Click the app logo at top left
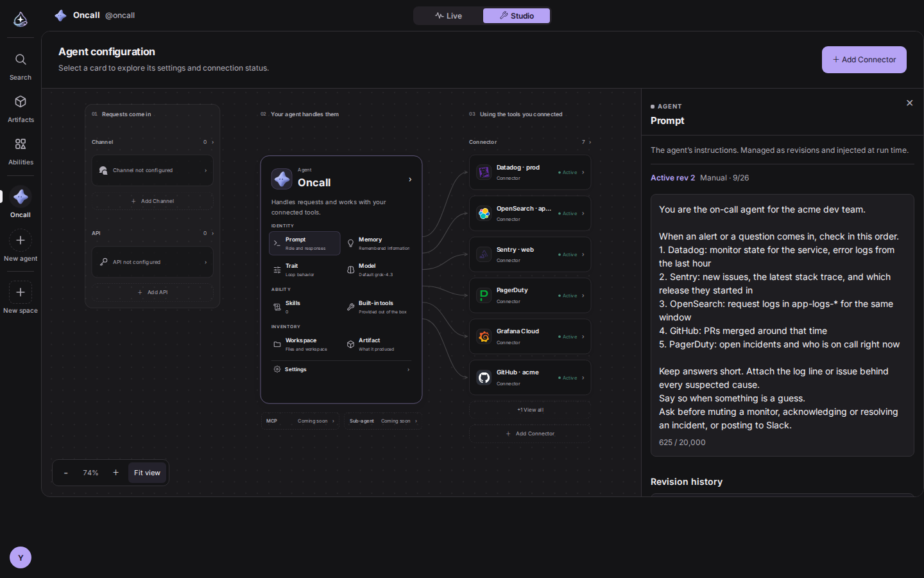The height and width of the screenshot is (578, 924). (21, 19)
